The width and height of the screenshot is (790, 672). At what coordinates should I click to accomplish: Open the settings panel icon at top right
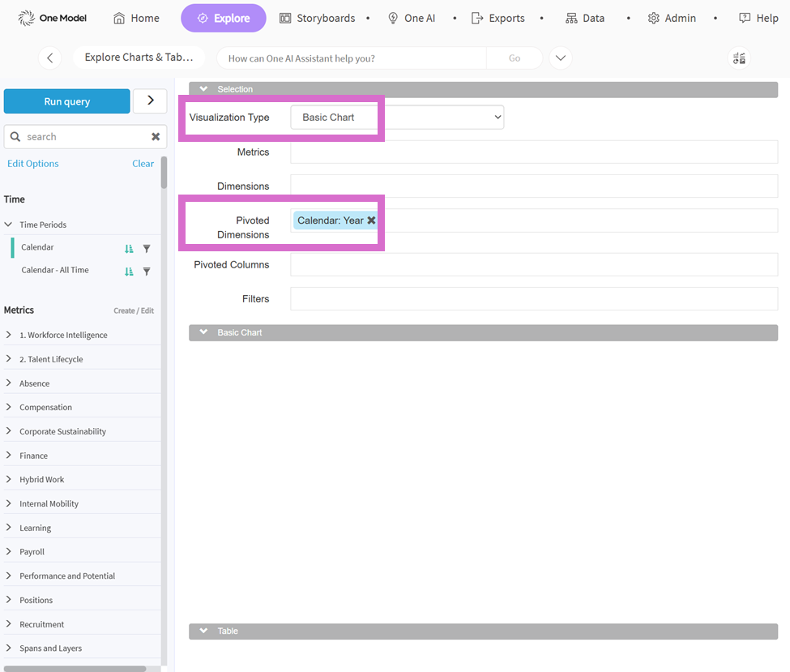738,58
